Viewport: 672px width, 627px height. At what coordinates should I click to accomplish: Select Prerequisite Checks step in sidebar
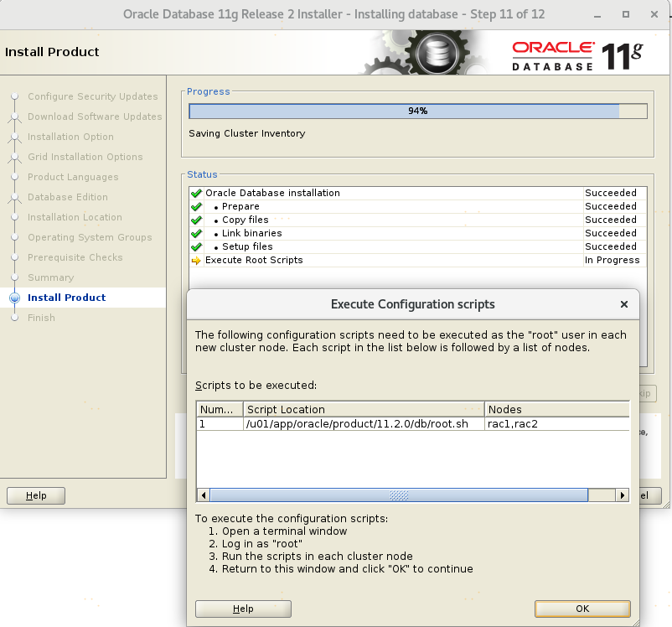coord(75,257)
